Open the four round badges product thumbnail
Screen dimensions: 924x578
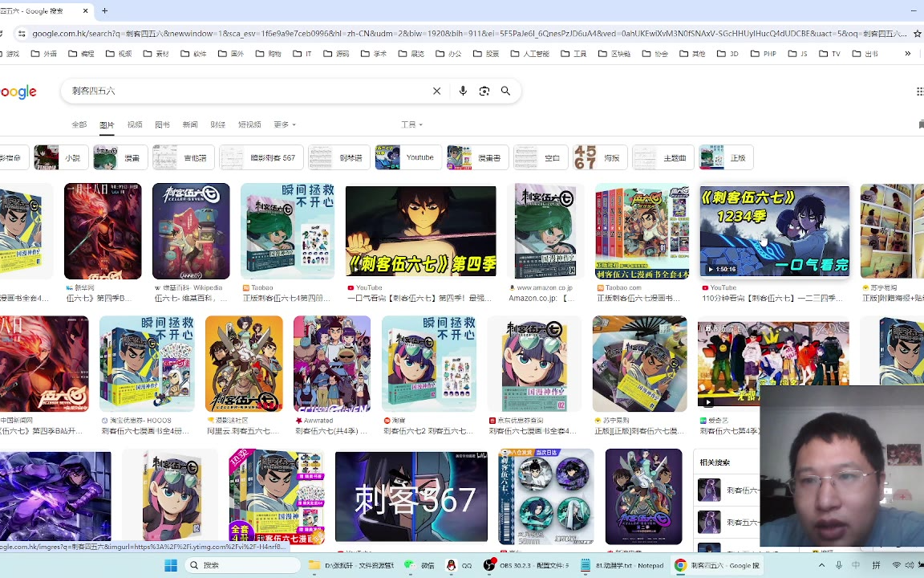point(545,497)
